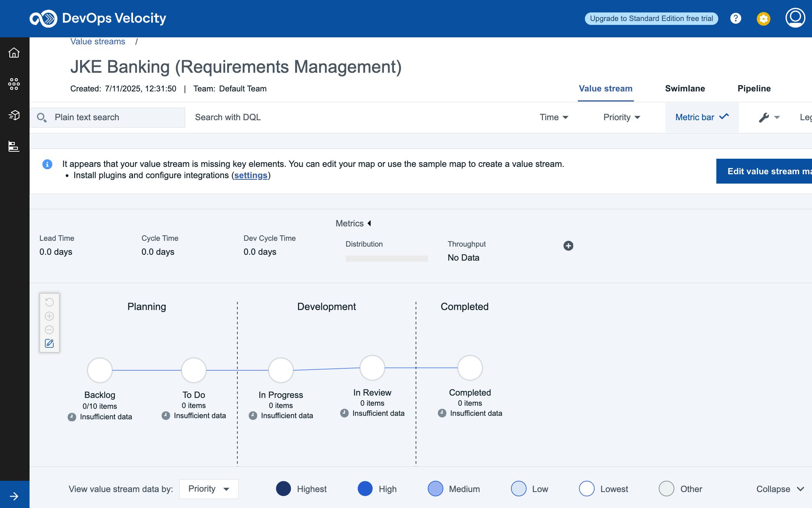Toggle the Low priority swatch
Screen dimensions: 812x508
coord(519,489)
